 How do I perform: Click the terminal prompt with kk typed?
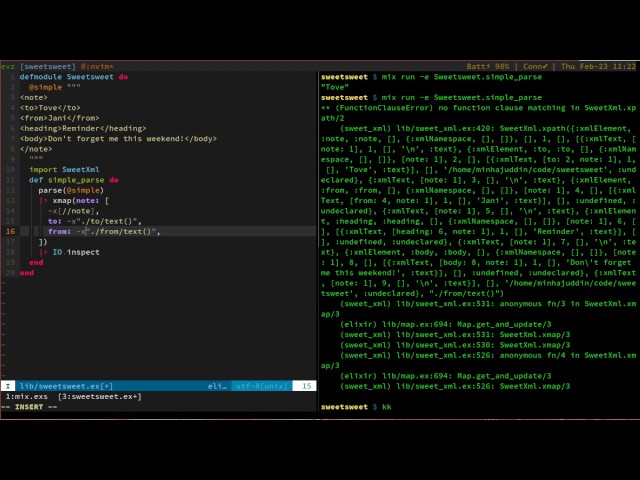[x=356, y=407]
